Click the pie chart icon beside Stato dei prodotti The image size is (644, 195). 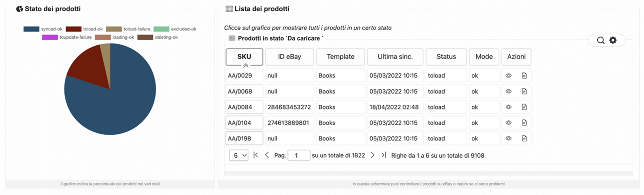[19, 8]
